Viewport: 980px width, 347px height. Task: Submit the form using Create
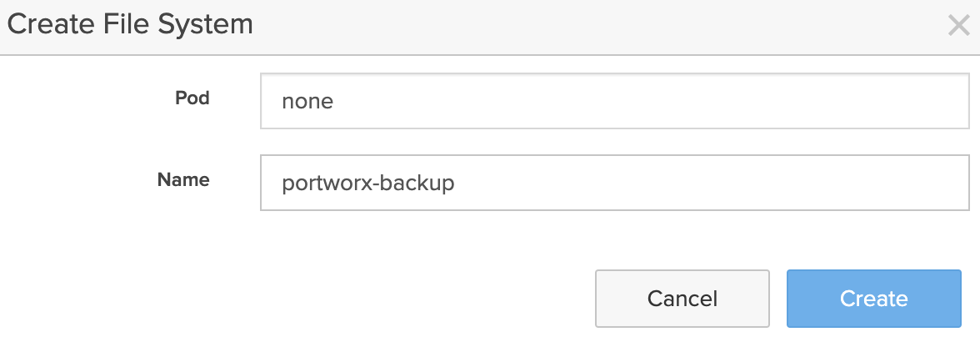(873, 299)
